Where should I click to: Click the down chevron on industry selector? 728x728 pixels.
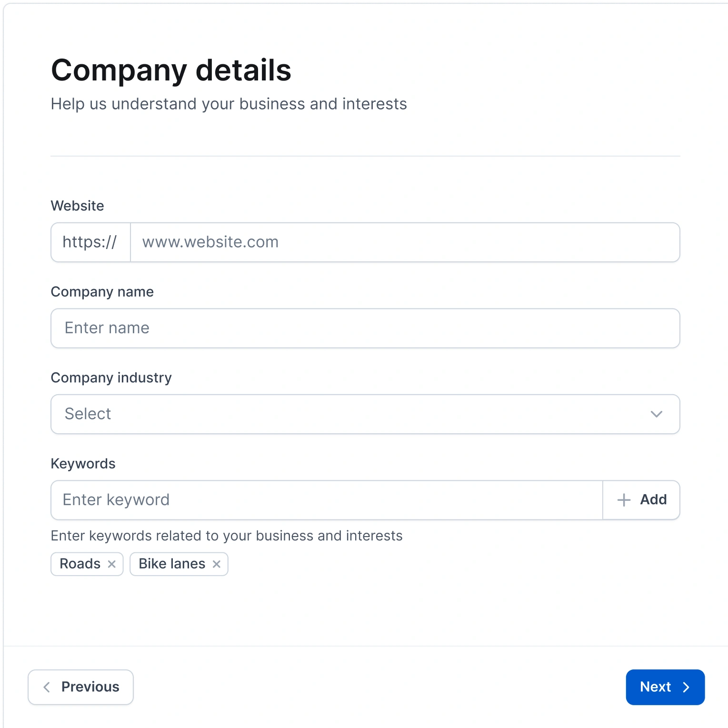(656, 414)
